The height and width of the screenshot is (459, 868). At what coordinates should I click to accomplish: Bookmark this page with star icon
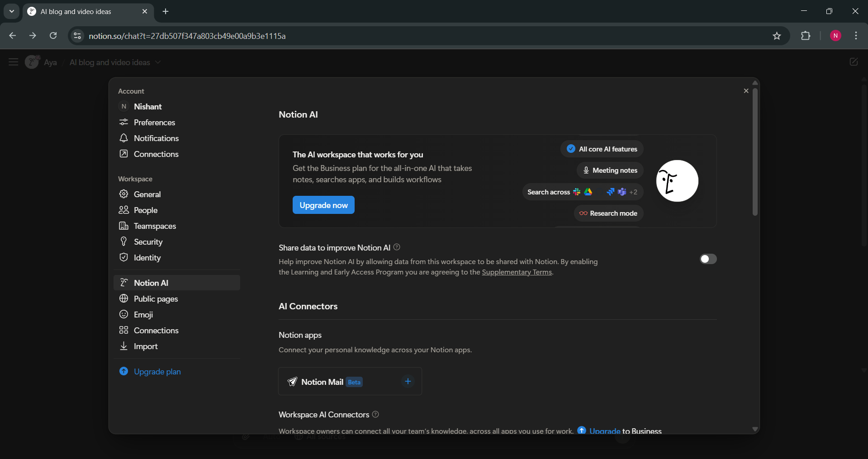click(x=777, y=36)
